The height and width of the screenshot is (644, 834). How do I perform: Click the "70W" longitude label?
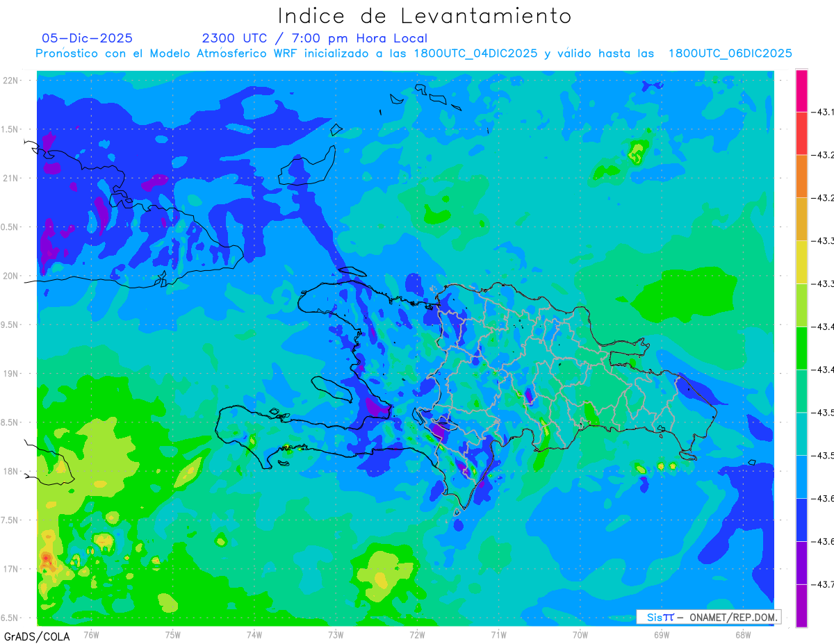click(580, 635)
